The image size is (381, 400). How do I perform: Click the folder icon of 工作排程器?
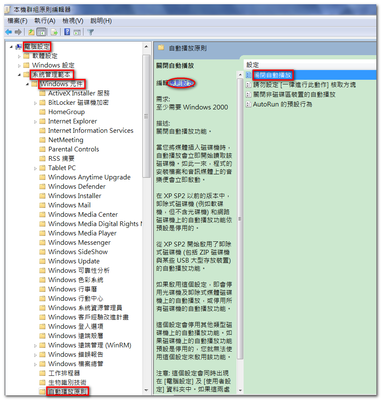[42, 373]
